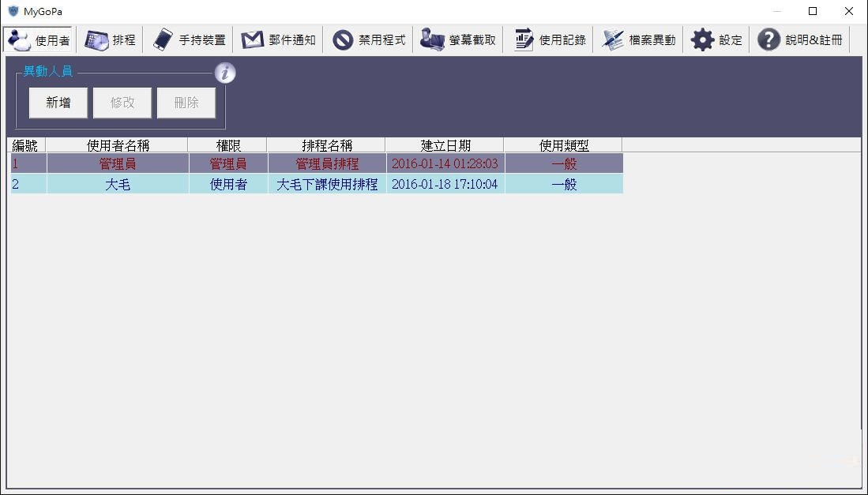Click the 大毛下課使用排程 schedule name cell
Viewport: 868px width, 495px height.
(x=327, y=184)
